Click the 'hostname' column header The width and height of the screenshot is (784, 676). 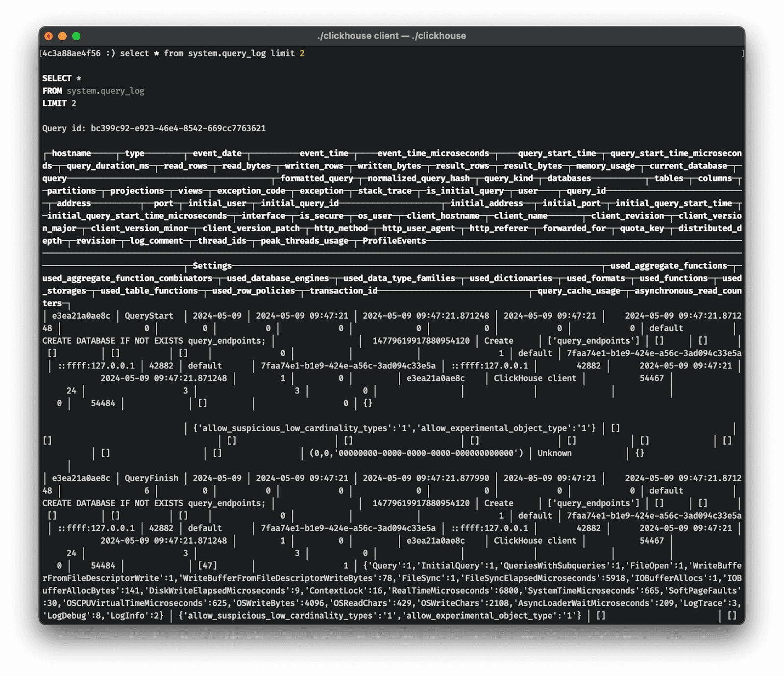pyautogui.click(x=71, y=153)
